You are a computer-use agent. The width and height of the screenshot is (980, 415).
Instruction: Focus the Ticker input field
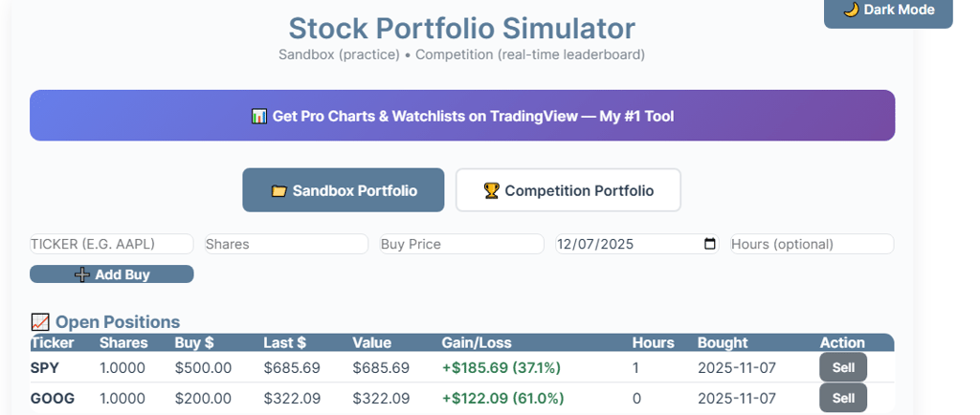pos(111,244)
